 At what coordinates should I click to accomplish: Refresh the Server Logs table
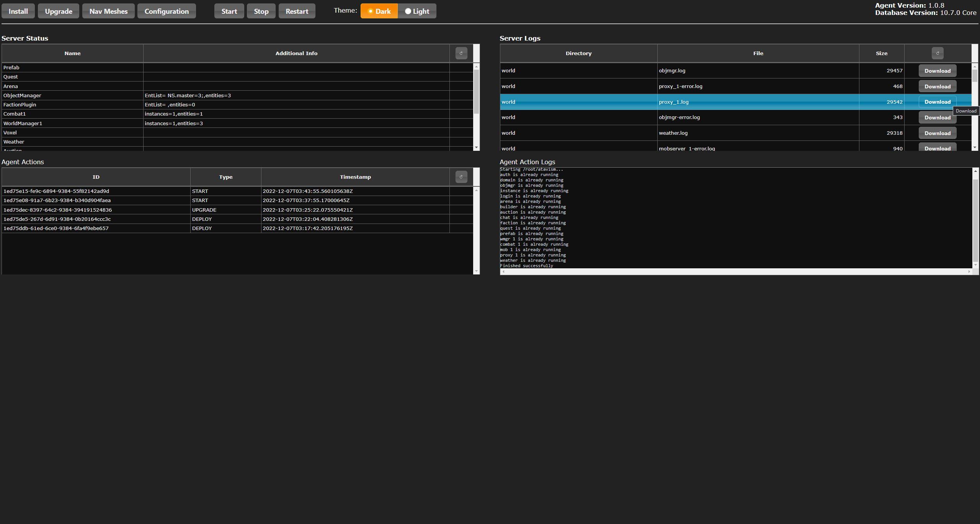(x=937, y=53)
